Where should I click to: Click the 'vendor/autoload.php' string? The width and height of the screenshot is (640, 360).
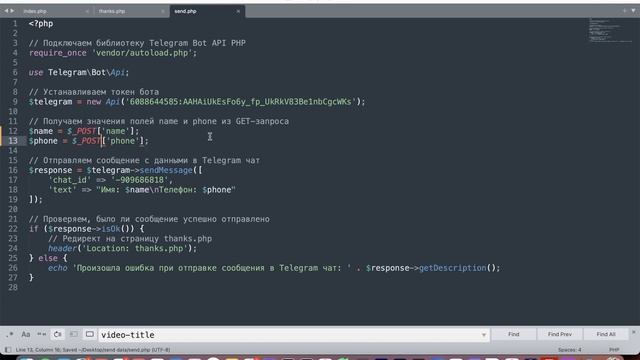click(x=142, y=53)
